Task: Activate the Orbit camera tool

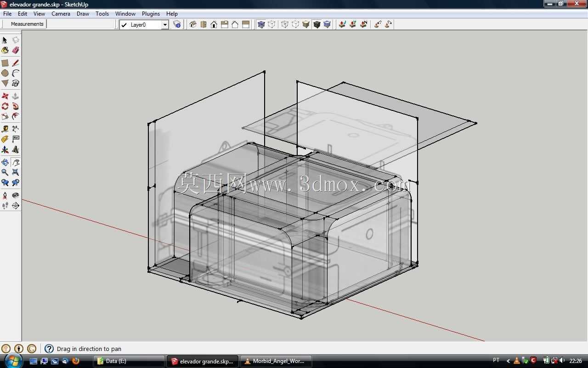Action: tap(5, 162)
